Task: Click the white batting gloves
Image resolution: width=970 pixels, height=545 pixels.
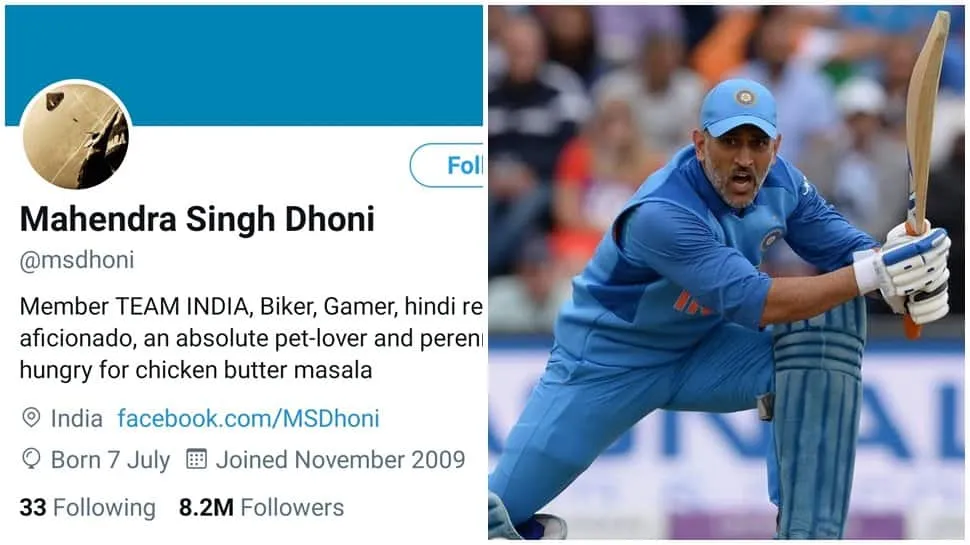Action: point(911,270)
